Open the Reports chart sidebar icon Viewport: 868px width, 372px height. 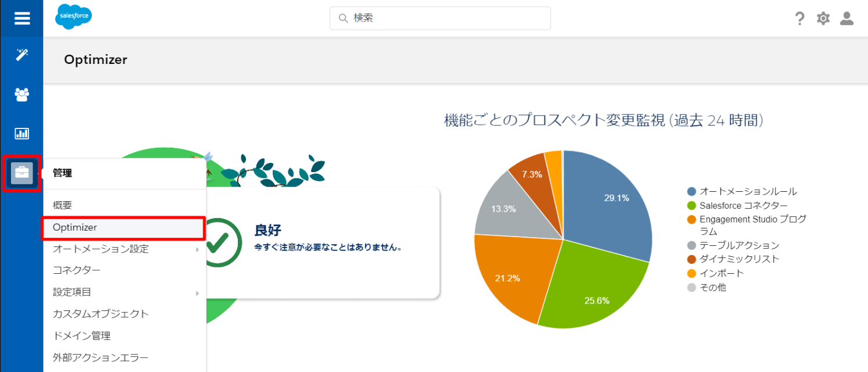[22, 134]
